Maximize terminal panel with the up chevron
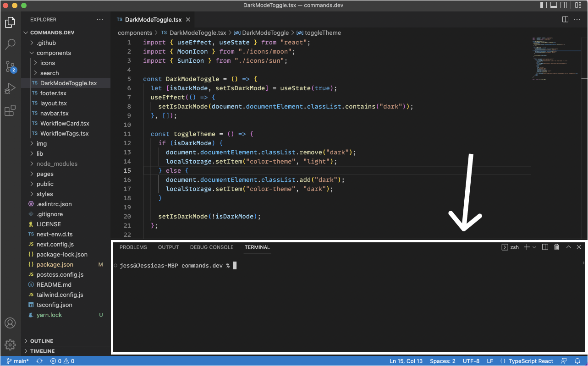This screenshot has height=366, width=588. [568, 247]
